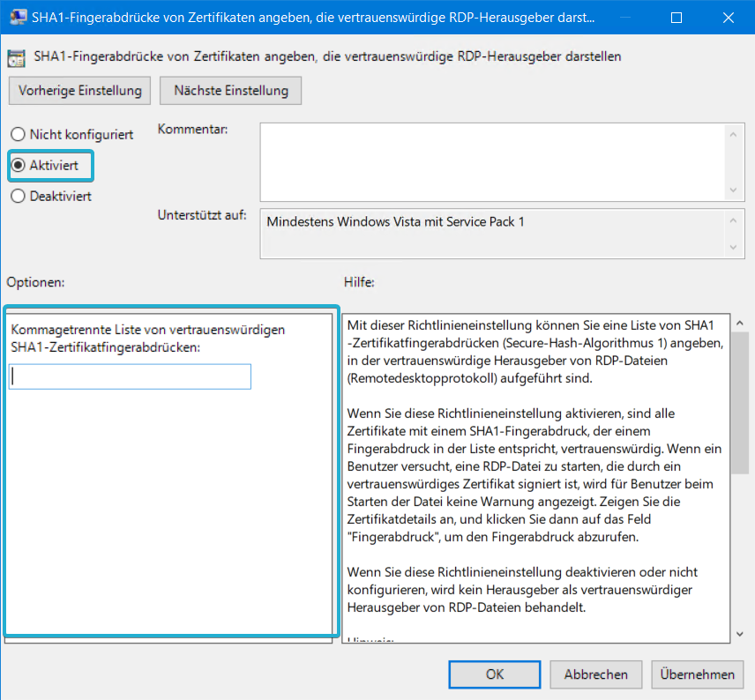This screenshot has width=755, height=700.
Task: Click the up arrow in the Unterstützt auf box
Action: (733, 219)
